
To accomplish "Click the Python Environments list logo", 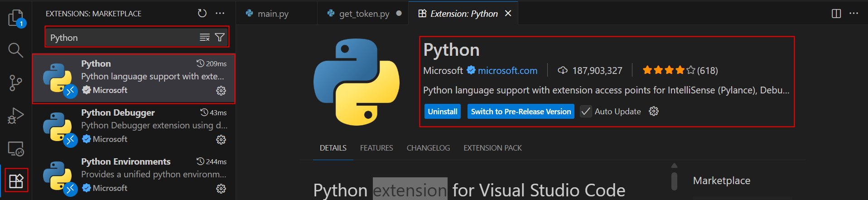I will [x=58, y=176].
